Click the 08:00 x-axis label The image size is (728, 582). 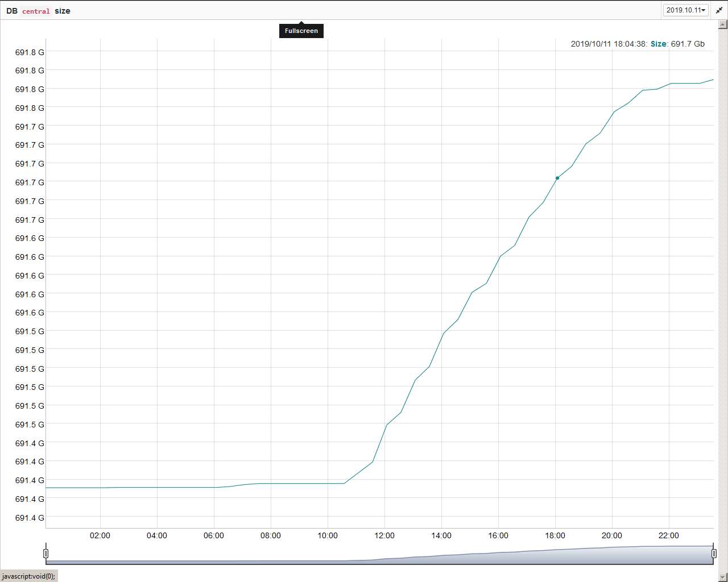271,535
